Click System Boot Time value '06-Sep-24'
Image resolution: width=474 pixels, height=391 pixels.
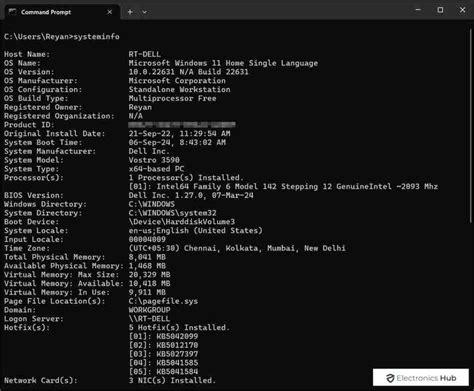(177, 142)
